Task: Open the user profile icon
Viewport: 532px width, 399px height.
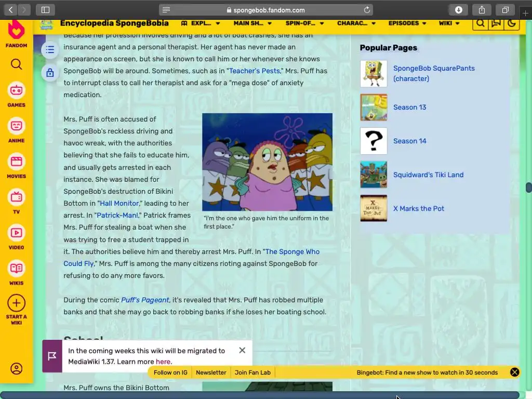Action: [16, 368]
